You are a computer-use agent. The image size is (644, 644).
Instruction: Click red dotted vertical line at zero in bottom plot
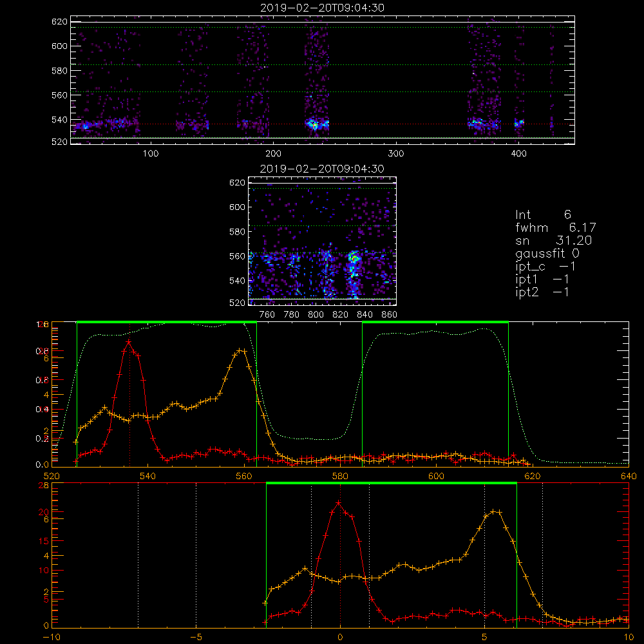pos(340,554)
